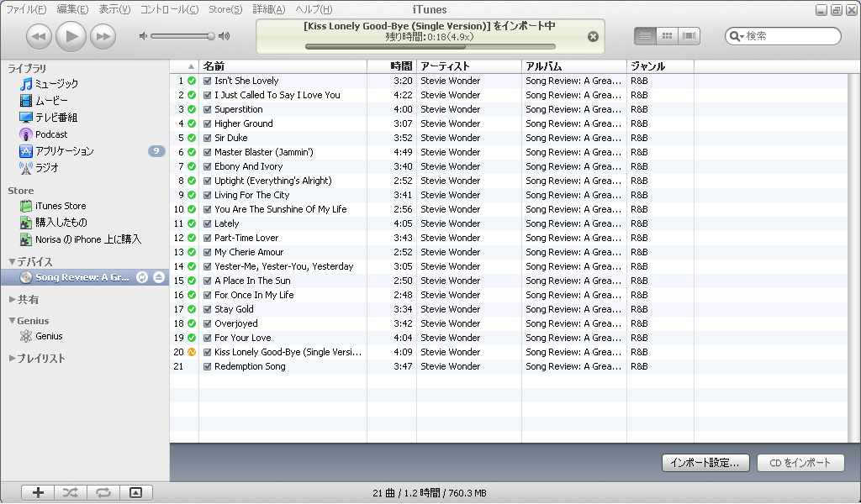The width and height of the screenshot is (861, 504).
Task: Uncheck the Redemption Song checkbox
Action: click(x=208, y=366)
